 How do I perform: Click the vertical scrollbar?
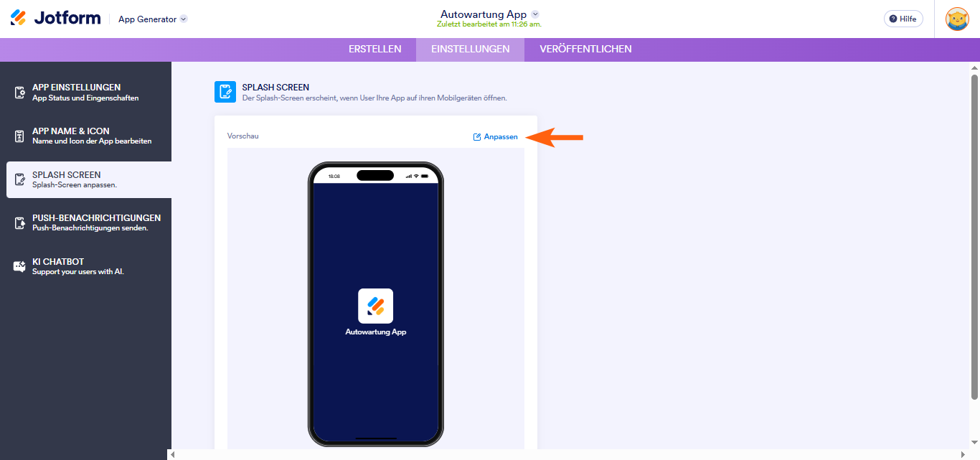click(x=974, y=237)
